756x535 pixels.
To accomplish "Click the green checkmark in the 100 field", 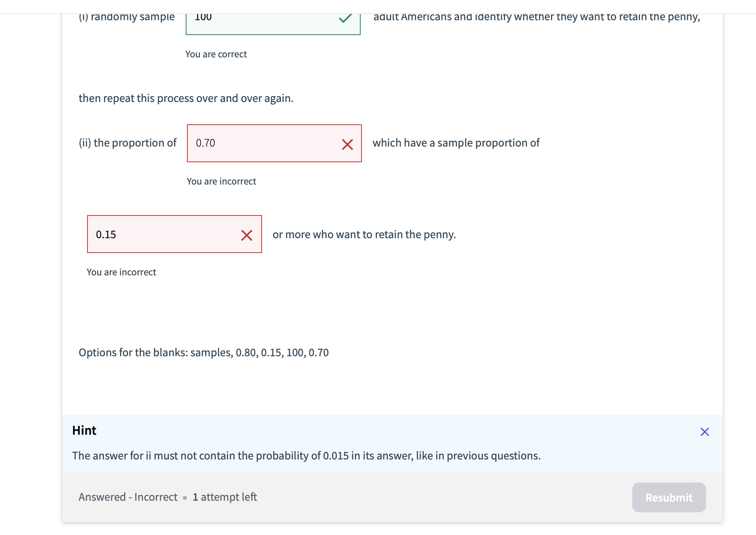I will (x=345, y=18).
